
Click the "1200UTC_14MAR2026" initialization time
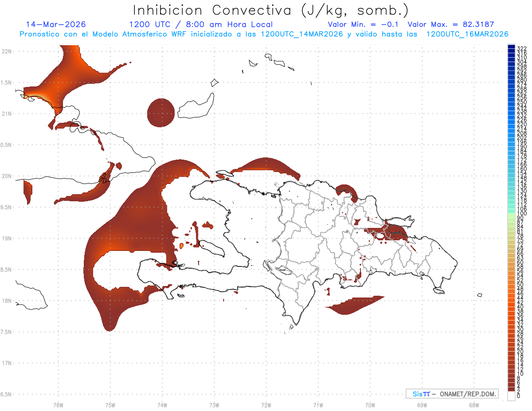click(x=302, y=34)
